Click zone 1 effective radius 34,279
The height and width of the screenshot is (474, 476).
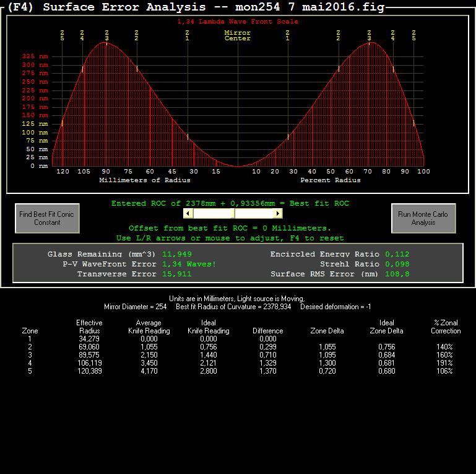(x=89, y=339)
